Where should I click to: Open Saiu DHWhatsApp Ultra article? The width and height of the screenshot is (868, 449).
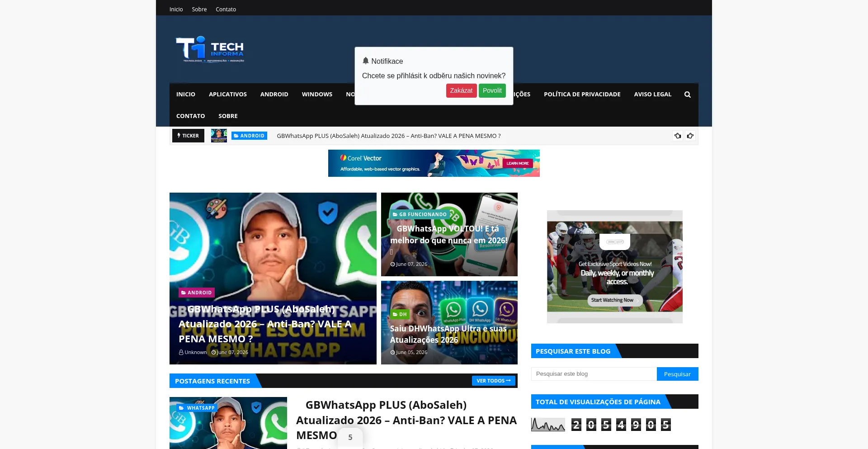pyautogui.click(x=448, y=334)
